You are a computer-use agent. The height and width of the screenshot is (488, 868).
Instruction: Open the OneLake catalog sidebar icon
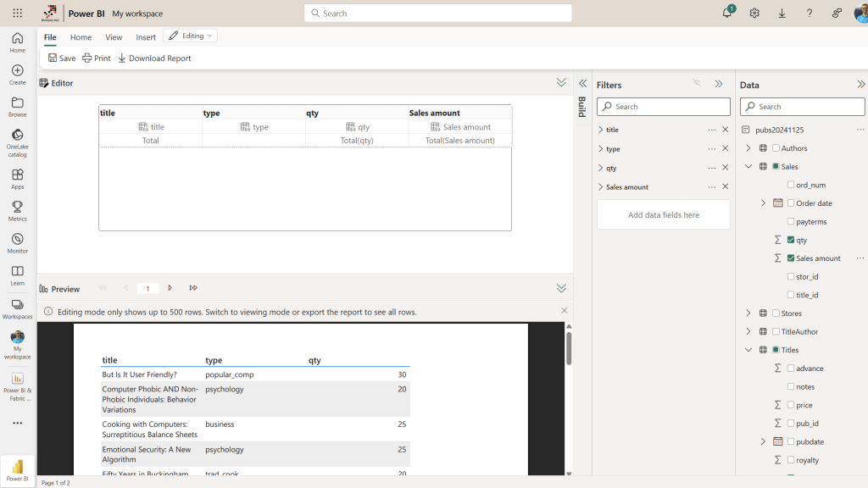(17, 136)
